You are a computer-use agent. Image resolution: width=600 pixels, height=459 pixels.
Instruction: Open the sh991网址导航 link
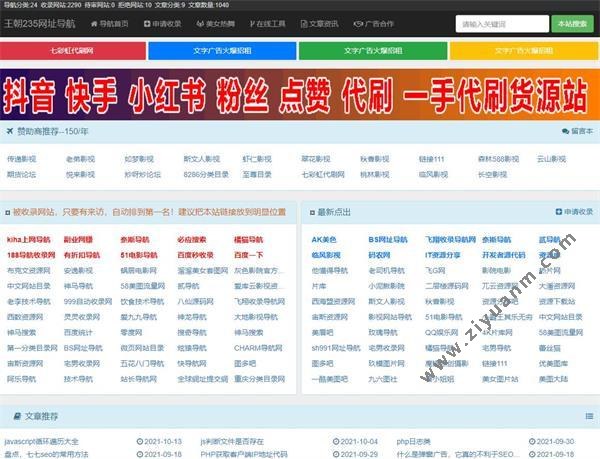[336, 348]
